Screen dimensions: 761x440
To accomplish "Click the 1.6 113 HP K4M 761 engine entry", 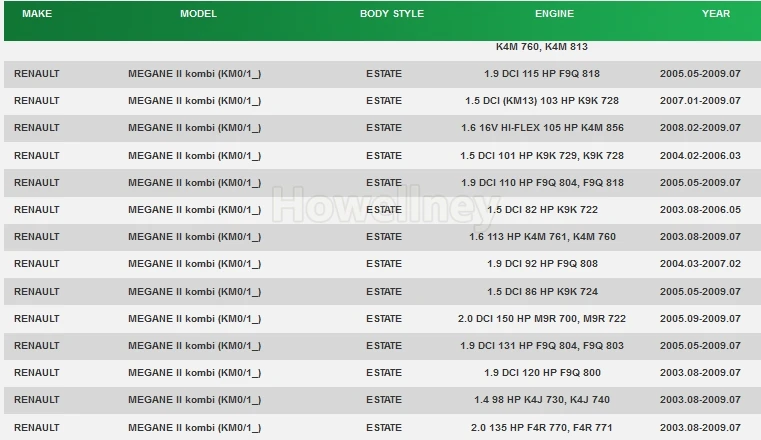I will click(x=542, y=237).
